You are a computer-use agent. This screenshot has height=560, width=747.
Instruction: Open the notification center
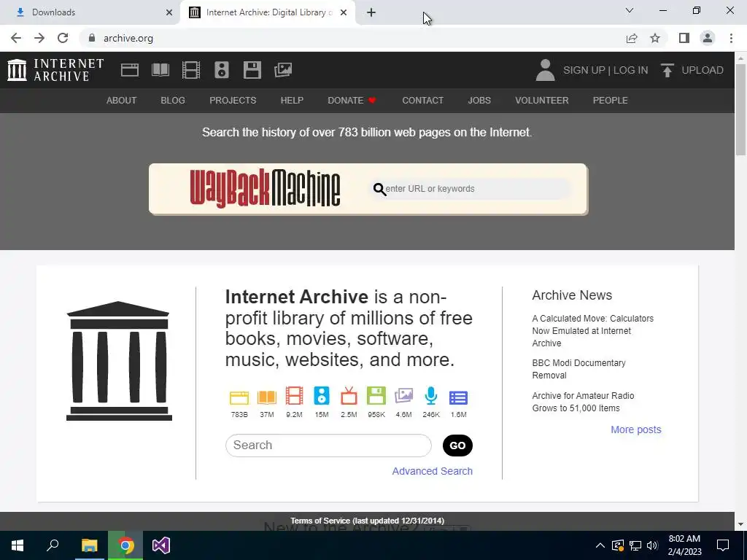pos(723,545)
